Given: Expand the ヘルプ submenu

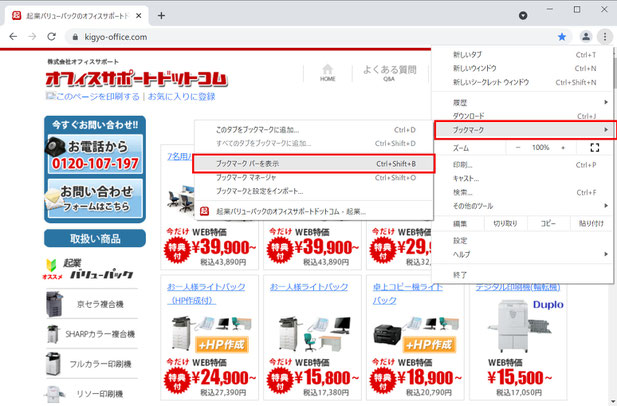Looking at the screenshot, I should click(x=522, y=254).
